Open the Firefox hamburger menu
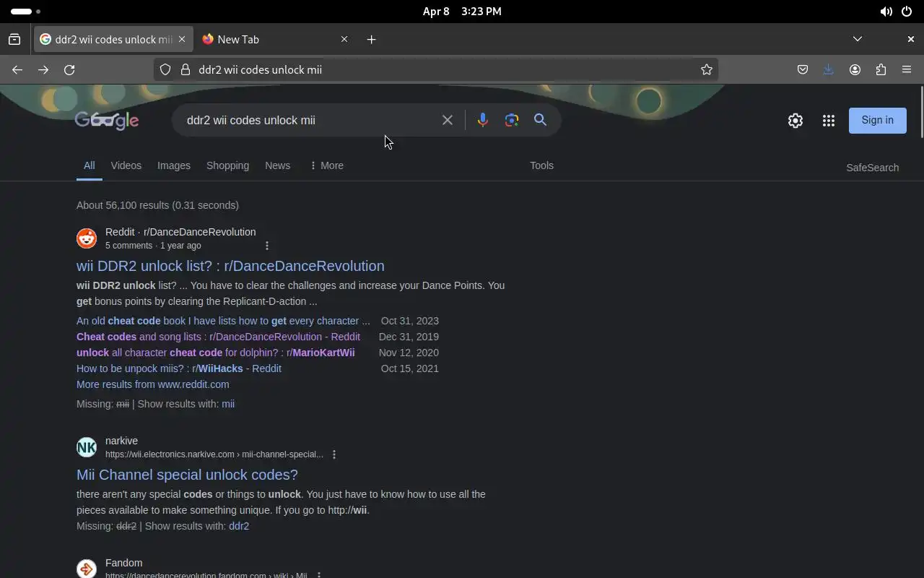The width and height of the screenshot is (924, 578). pyautogui.click(x=907, y=69)
